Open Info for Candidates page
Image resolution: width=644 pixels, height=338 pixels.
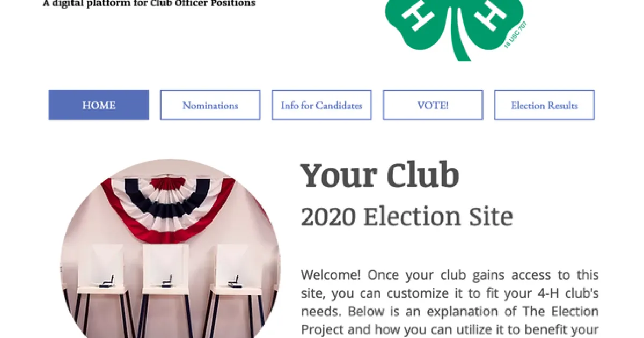(x=321, y=105)
